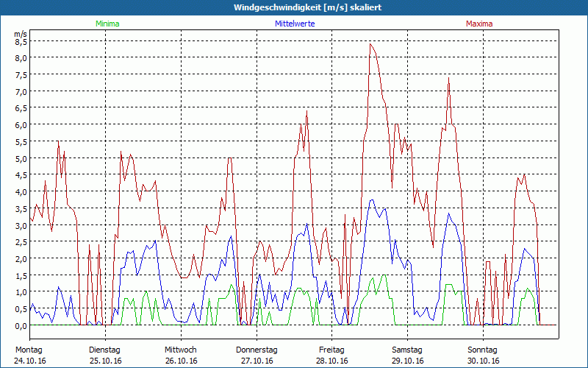Screen dimensions: 588x368
Task: Select the green 'Minima' legend label
Action: point(107,24)
